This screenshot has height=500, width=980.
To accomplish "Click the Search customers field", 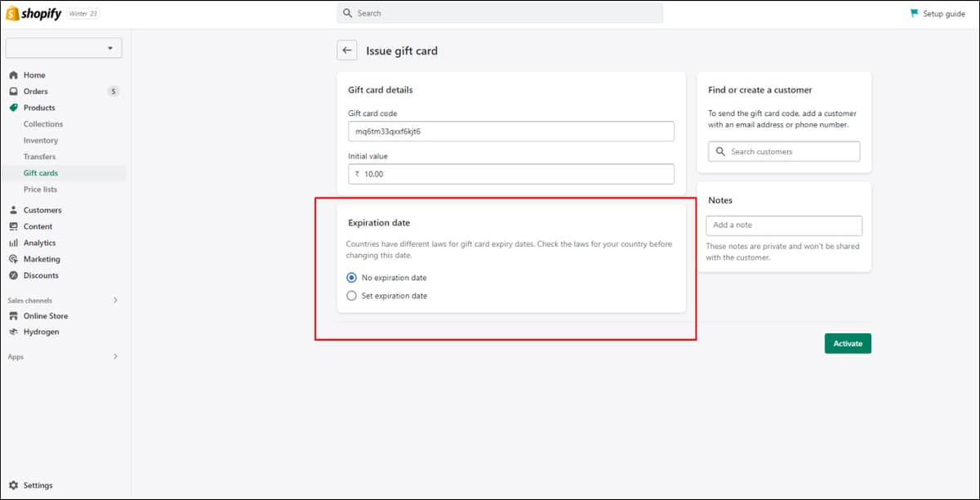I will click(784, 152).
